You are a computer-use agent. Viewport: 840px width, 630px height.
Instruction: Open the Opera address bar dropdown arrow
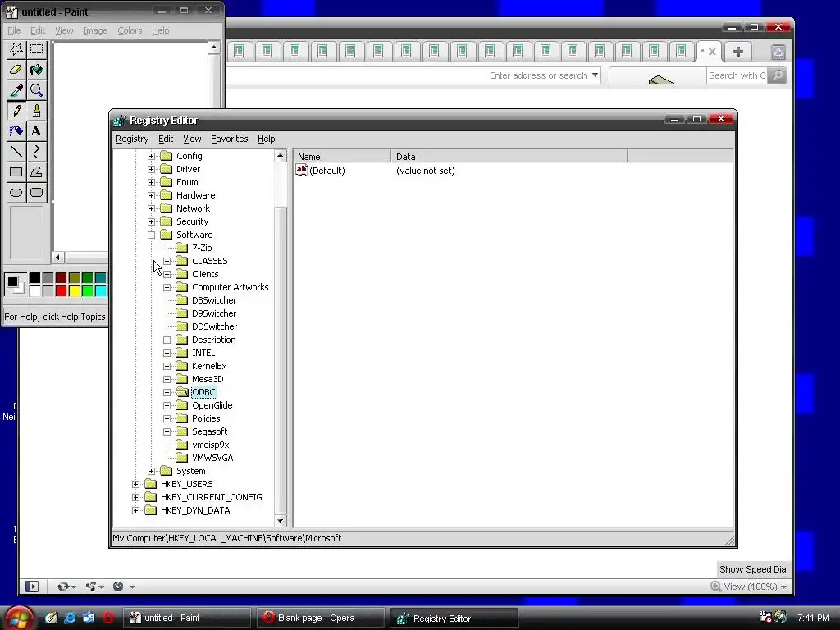(x=595, y=75)
